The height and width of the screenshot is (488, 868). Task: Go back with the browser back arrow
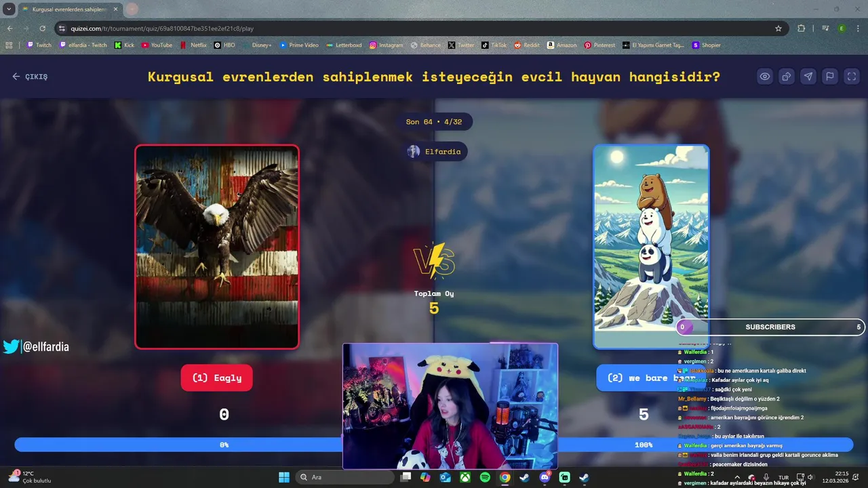tap(9, 28)
